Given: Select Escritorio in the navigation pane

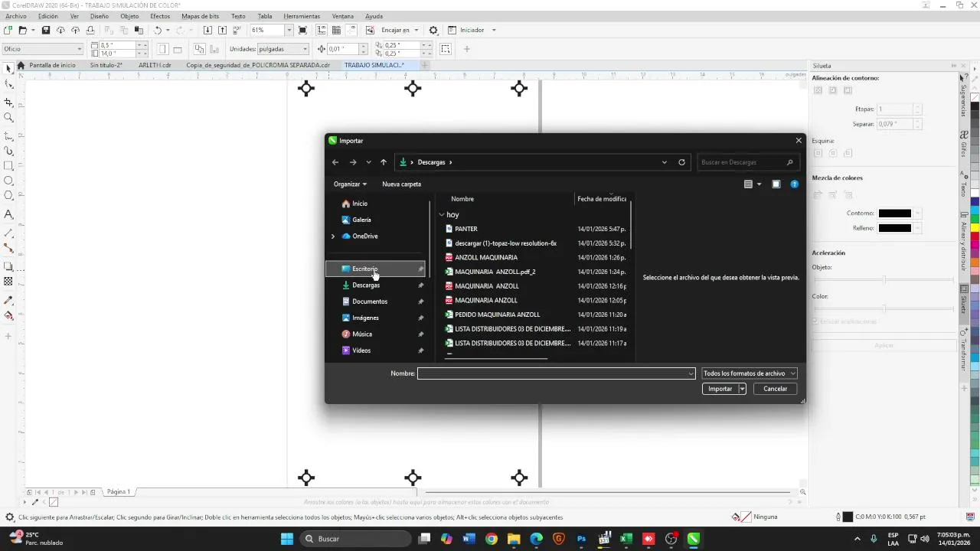Looking at the screenshot, I should point(375,269).
